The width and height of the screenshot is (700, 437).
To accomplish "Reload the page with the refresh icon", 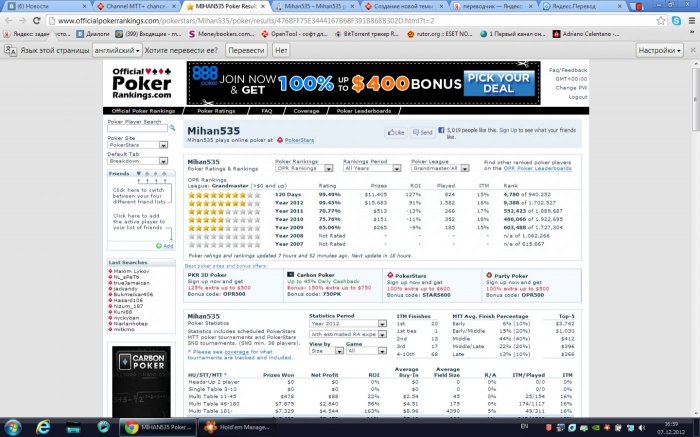I will [37, 21].
